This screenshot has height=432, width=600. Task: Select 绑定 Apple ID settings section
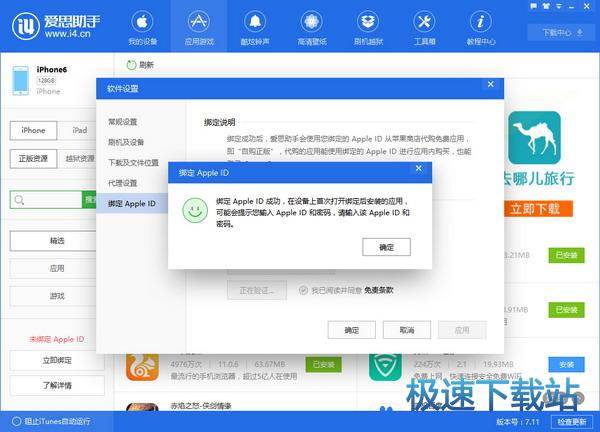pos(132,203)
